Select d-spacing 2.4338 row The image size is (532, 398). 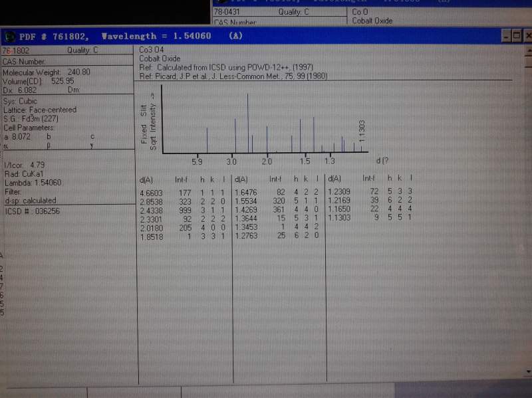184,211
